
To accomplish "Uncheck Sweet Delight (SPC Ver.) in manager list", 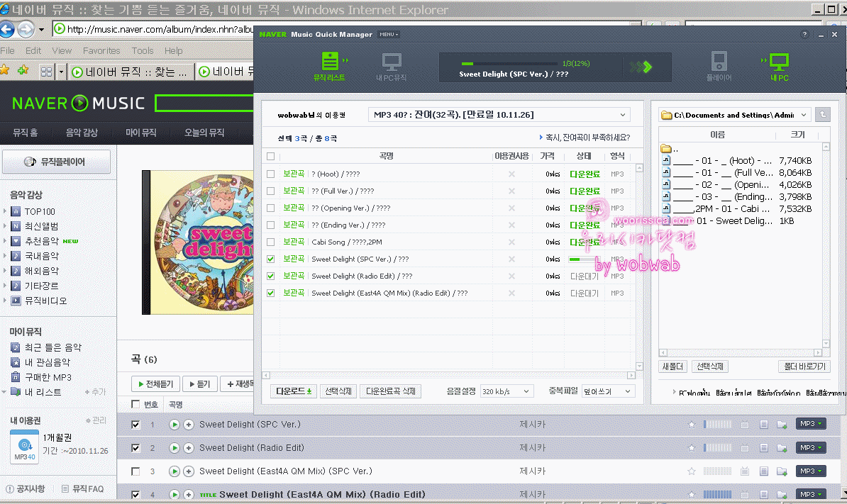I will click(x=271, y=259).
